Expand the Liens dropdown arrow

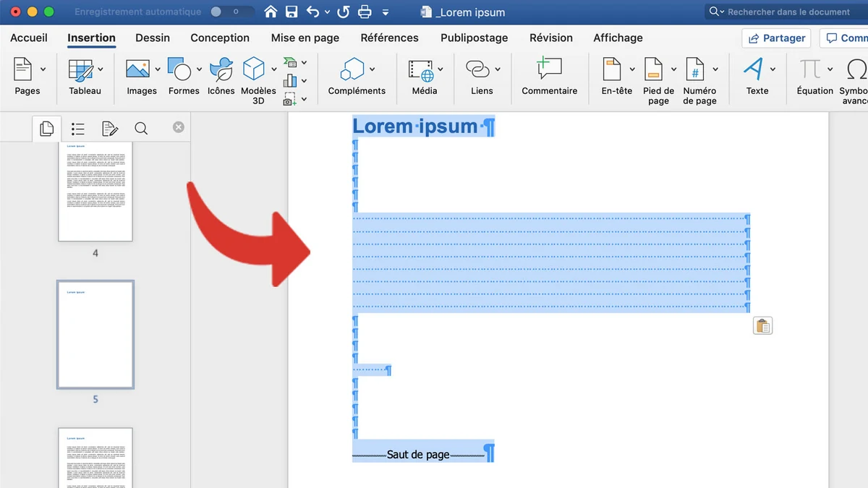(x=498, y=69)
